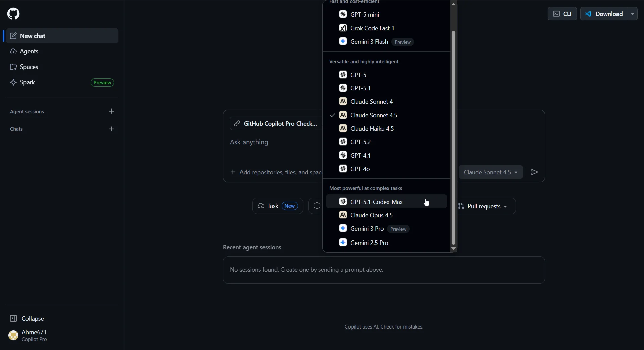
Task: Click the dashed circle icon button
Action: click(317, 206)
